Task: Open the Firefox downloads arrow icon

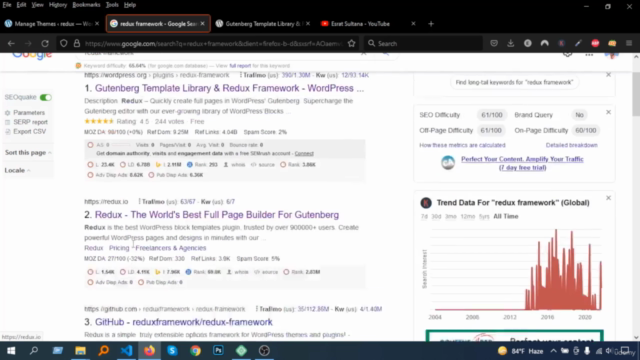Action: click(511, 43)
